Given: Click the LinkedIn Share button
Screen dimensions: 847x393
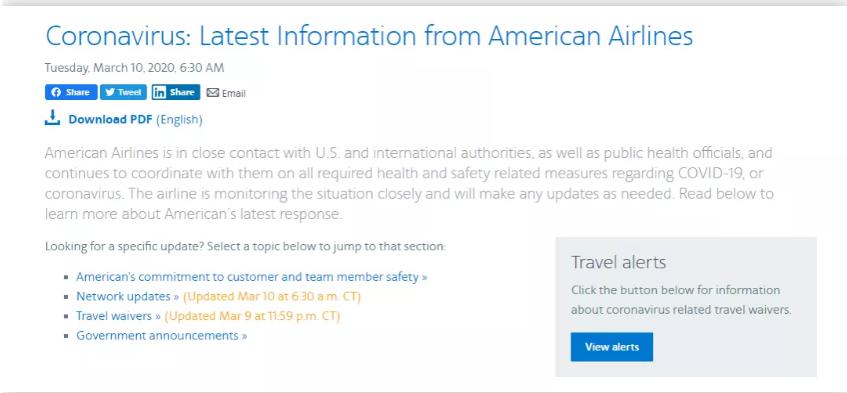Looking at the screenshot, I should 176,92.
